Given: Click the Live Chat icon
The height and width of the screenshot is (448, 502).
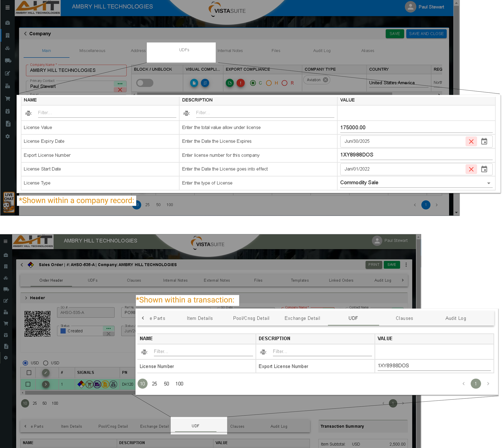Looking at the screenshot, I should tap(9, 202).
